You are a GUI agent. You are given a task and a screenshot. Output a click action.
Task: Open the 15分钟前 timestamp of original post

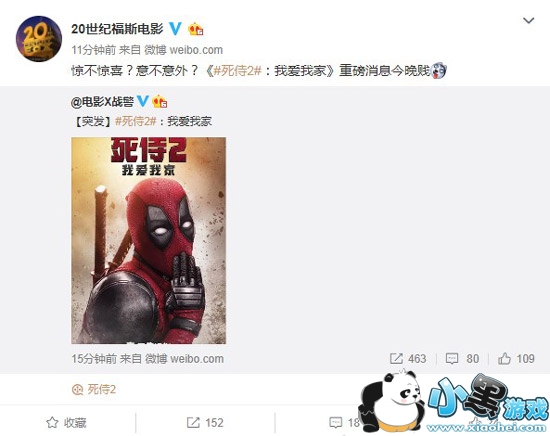(94, 359)
